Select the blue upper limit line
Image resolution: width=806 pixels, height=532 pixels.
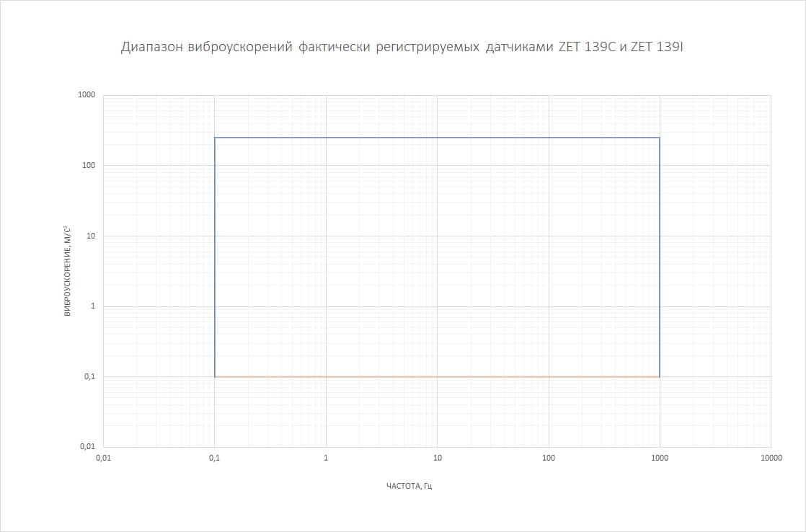coord(437,137)
